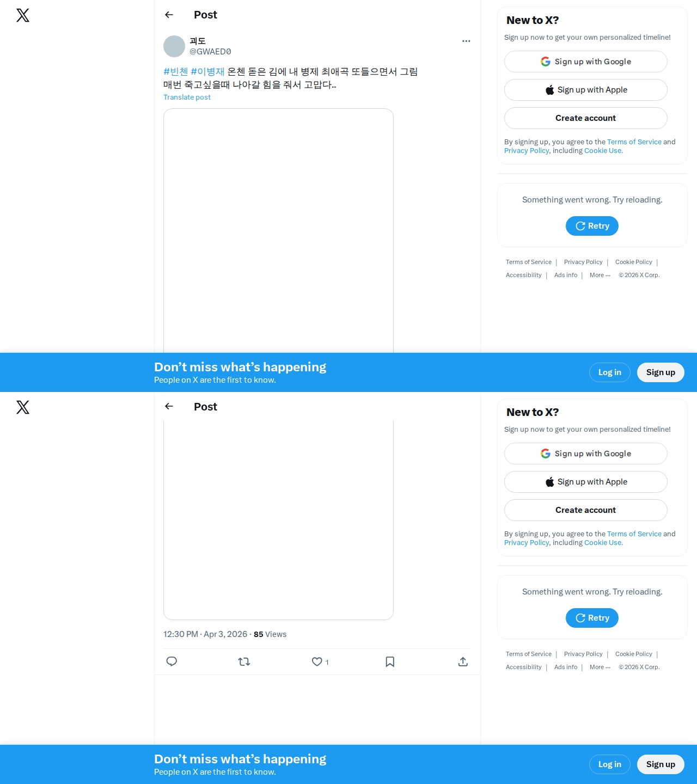Click the reply speech bubble icon

pos(172,661)
